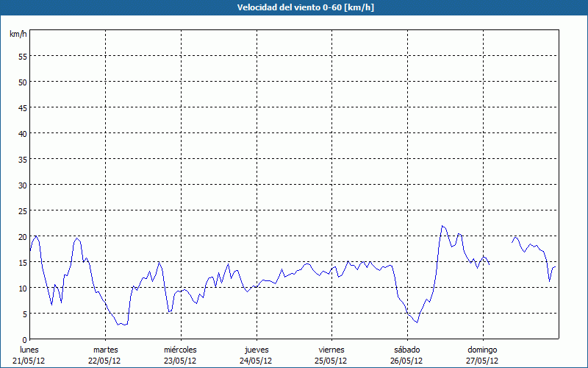The width and height of the screenshot is (588, 368).
Task: Select the 'martes' day label
Action: tap(105, 350)
